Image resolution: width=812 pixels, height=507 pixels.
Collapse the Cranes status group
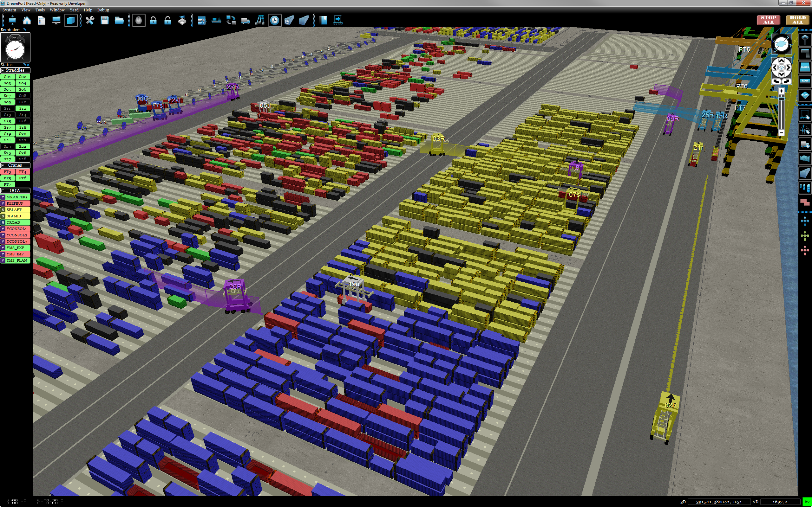coord(3,165)
